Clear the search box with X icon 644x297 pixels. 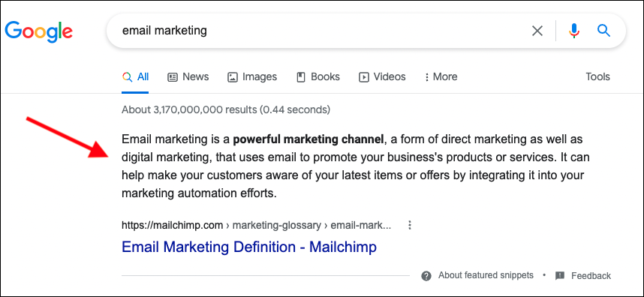tap(537, 31)
